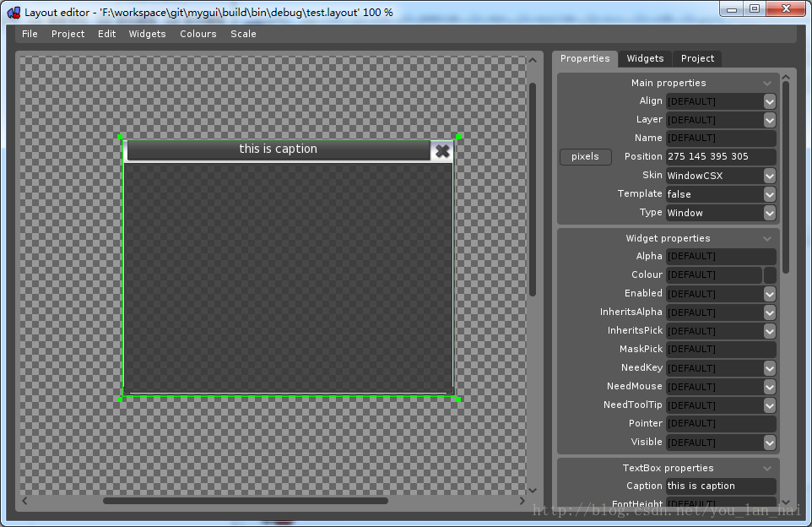812x527 pixels.
Task: Open the NeedKey dropdown
Action: (770, 368)
